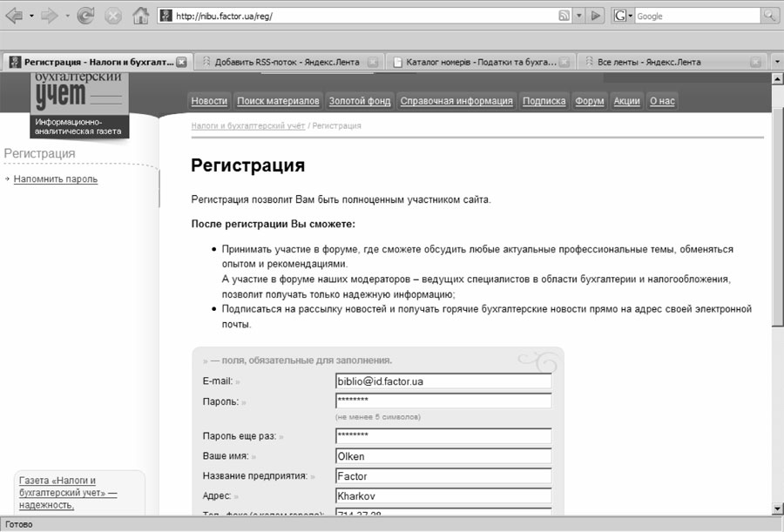Image resolution: width=784 pixels, height=532 pixels.
Task: Click the E-mail input field
Action: [443, 381]
